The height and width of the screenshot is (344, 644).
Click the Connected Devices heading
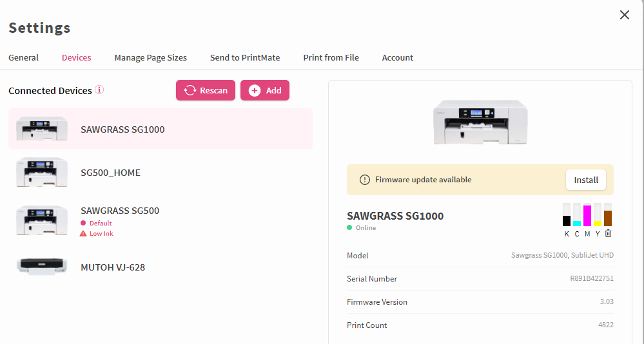[50, 91]
